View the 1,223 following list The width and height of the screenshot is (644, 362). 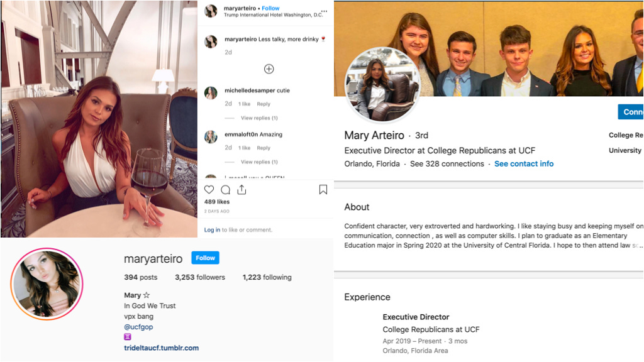point(267,277)
